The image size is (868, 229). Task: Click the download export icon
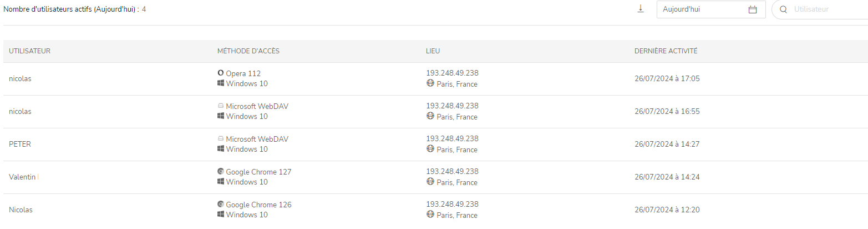click(641, 9)
